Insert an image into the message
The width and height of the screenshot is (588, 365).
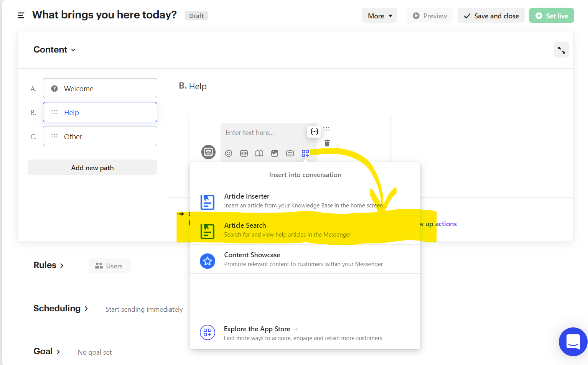coord(275,153)
